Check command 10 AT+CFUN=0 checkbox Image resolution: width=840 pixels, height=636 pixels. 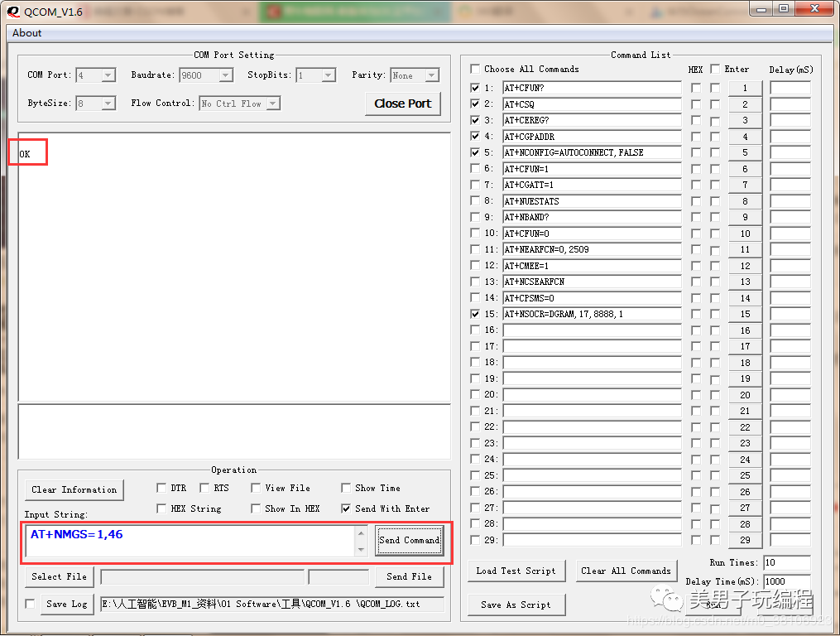pos(475,233)
